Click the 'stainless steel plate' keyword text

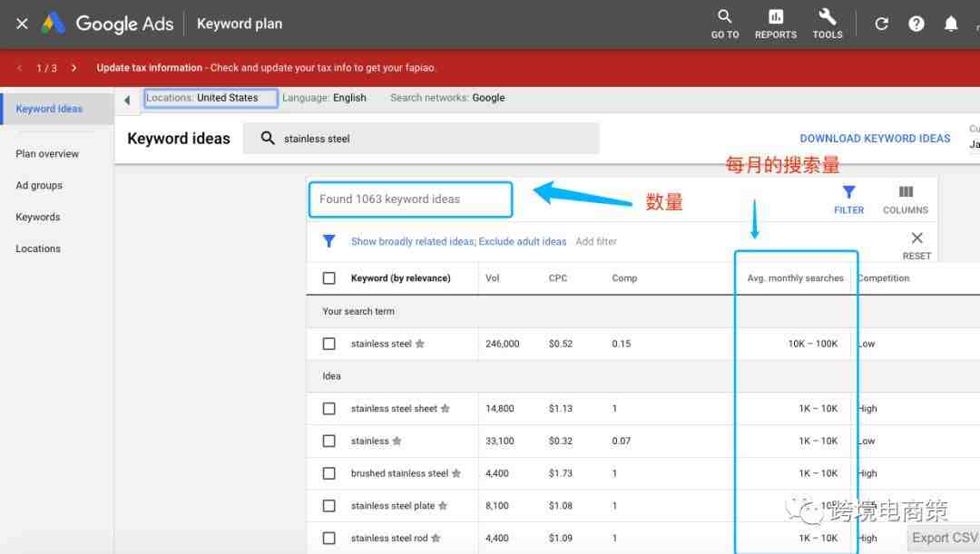[393, 506]
